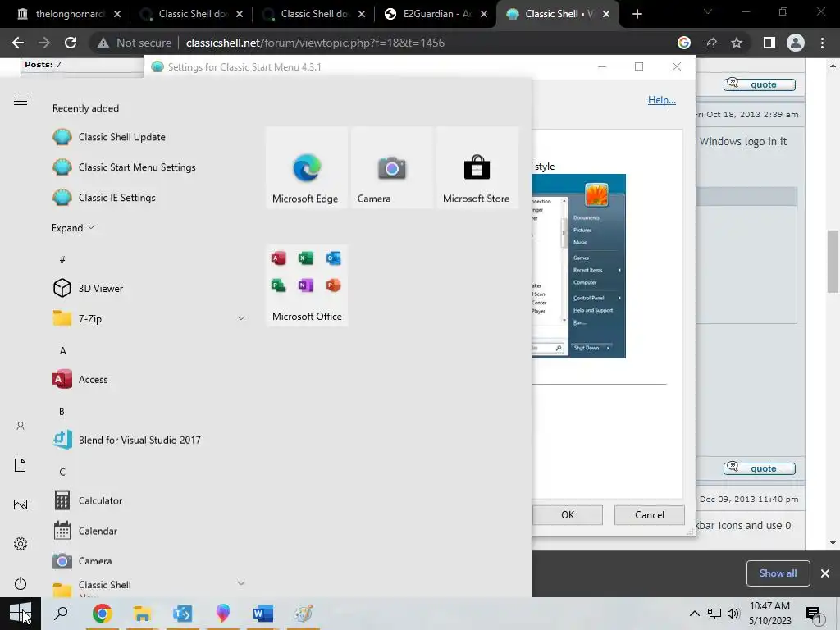Jump to the A letter header
Screen dimensions: 840x630
[62, 351]
